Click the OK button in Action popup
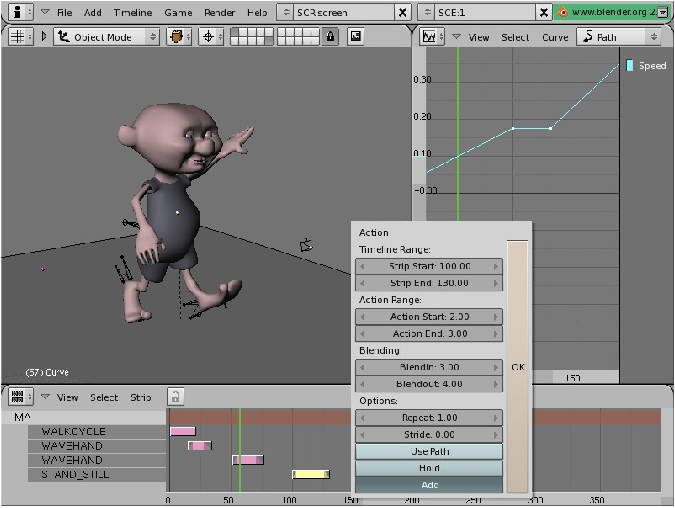This screenshot has width=675, height=508. point(517,367)
